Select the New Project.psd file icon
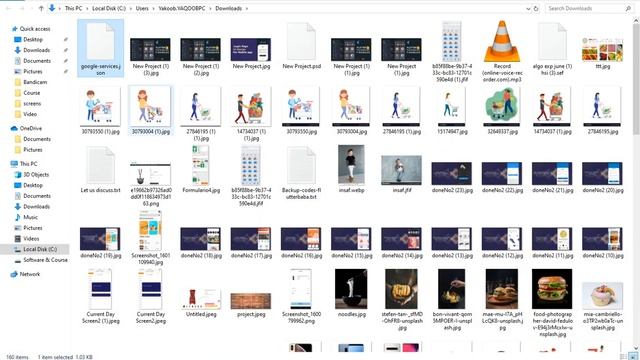640x360 pixels. point(301,42)
